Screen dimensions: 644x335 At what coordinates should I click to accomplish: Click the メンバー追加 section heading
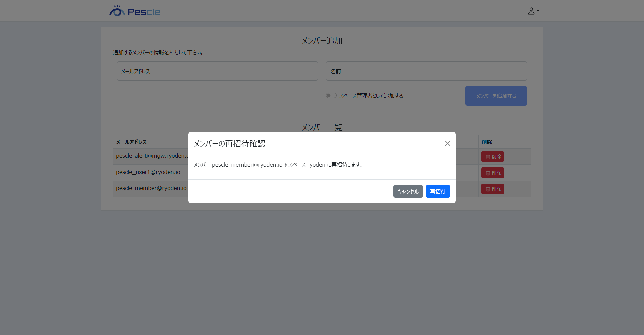[x=322, y=41]
